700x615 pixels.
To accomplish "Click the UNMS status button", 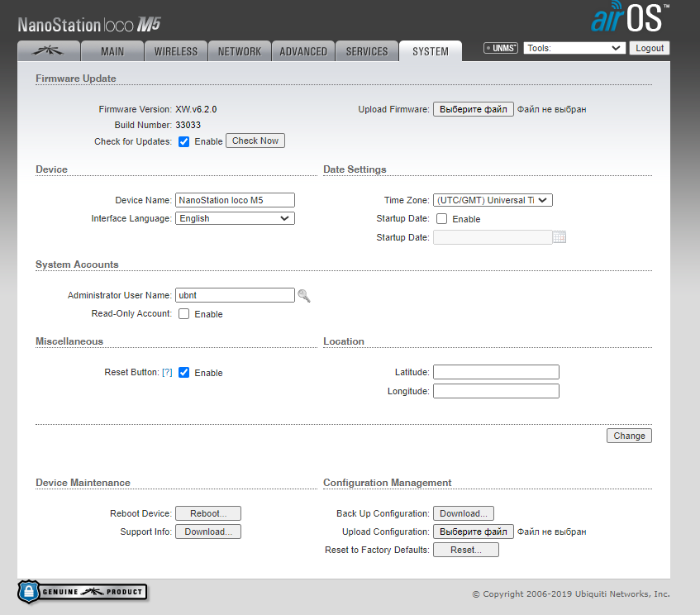I will click(501, 48).
